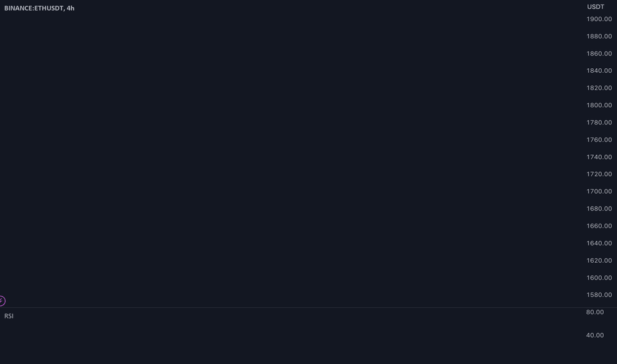Click the RSI 40.00 scale label
Screen dimensions: 617x364
tap(594, 336)
